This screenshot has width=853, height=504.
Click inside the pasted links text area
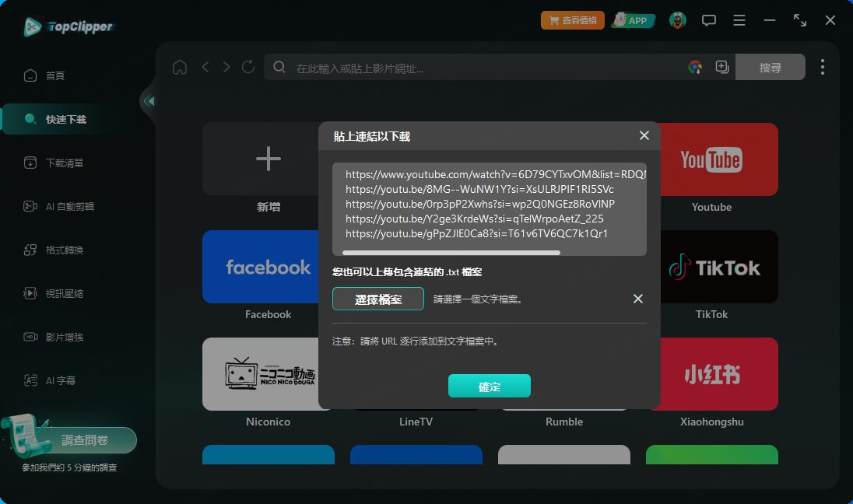click(489, 208)
